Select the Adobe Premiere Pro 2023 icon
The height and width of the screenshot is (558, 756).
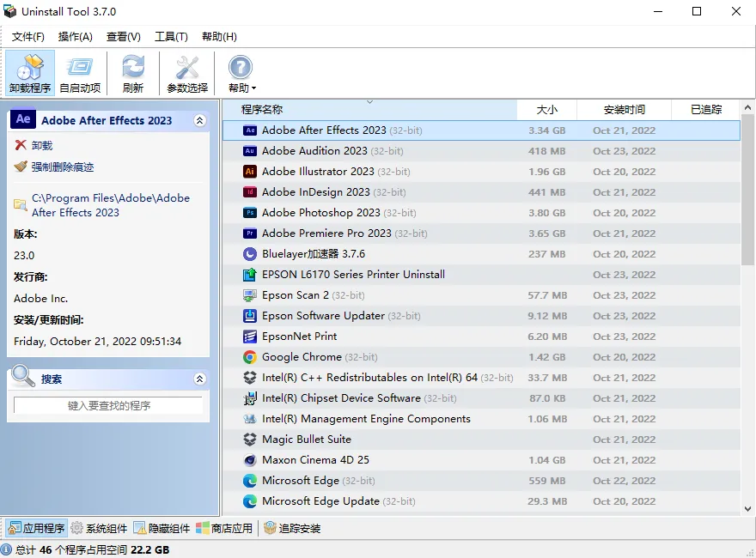coord(250,234)
